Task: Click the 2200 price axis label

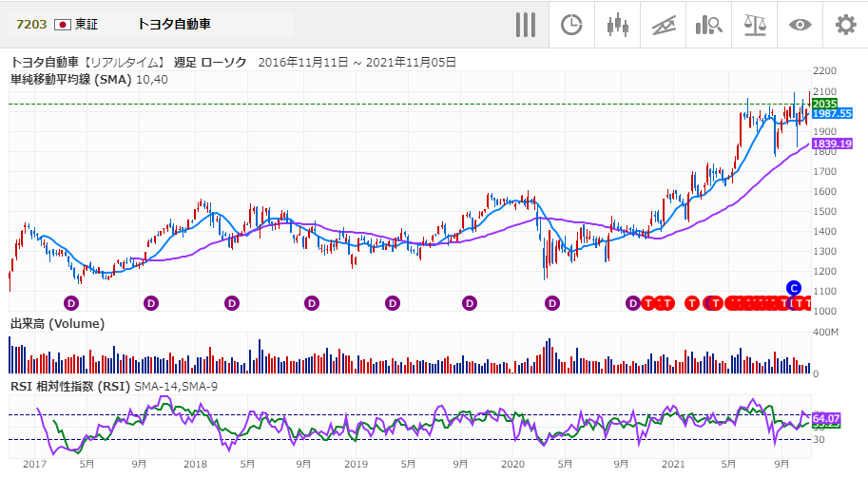Action: 825,71
